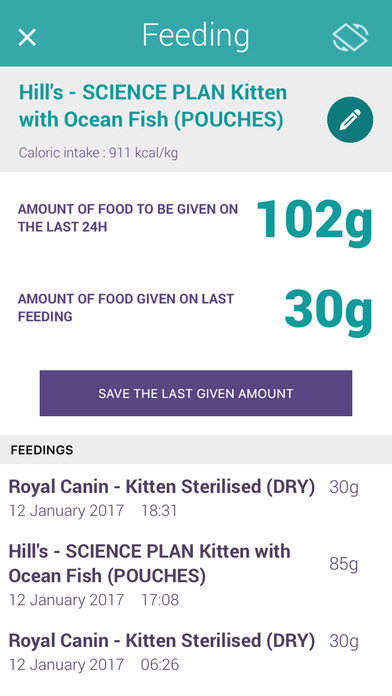The width and height of the screenshot is (392, 696).
Task: Close the Feeding screen with X icon
Action: (27, 37)
